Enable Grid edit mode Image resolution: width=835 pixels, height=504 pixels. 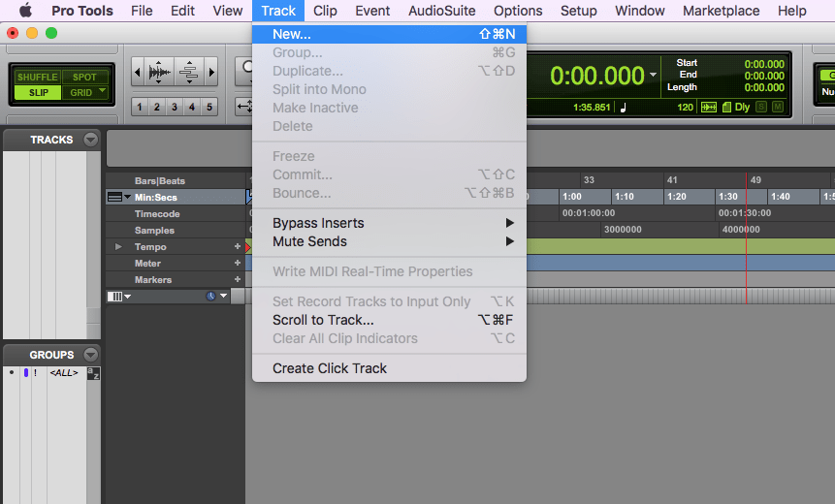coord(80,93)
